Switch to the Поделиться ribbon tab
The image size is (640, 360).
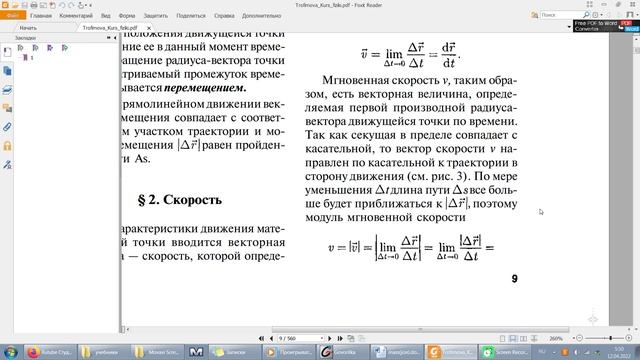[x=191, y=16]
